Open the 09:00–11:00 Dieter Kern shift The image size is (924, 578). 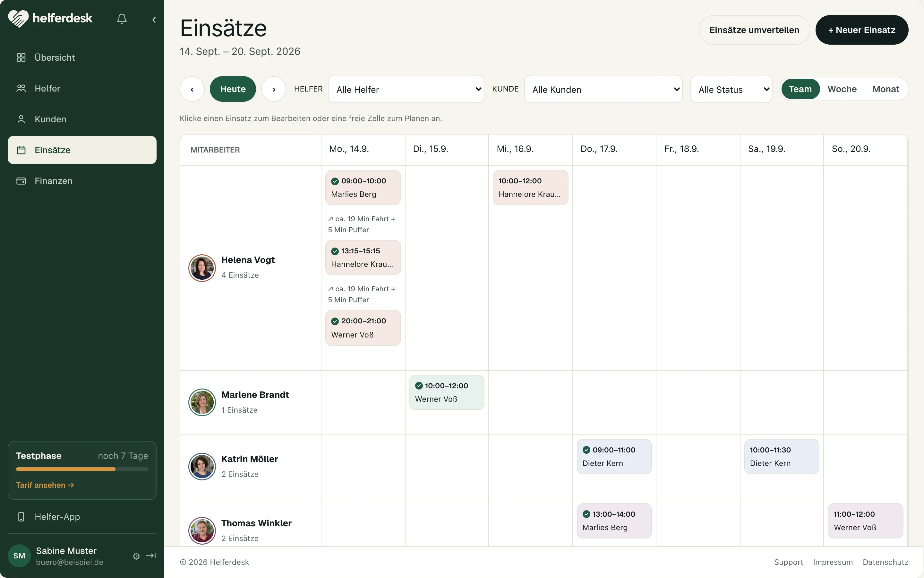[x=614, y=456]
